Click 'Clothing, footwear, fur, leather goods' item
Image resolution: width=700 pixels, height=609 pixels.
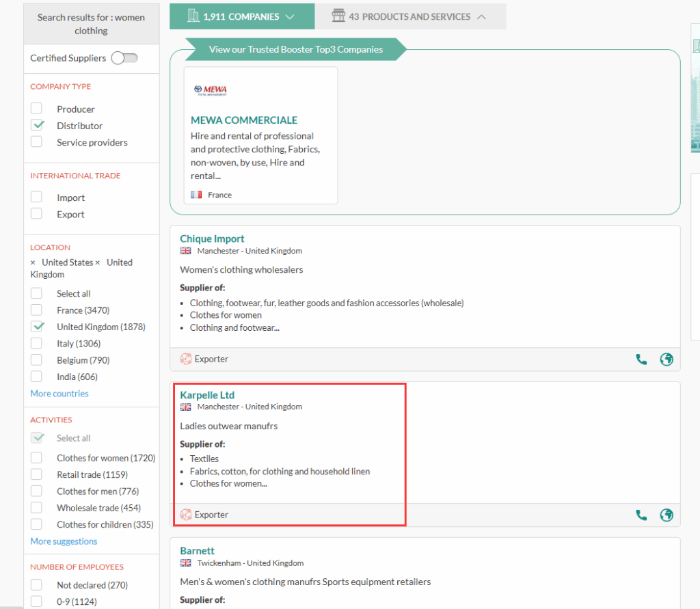click(327, 303)
